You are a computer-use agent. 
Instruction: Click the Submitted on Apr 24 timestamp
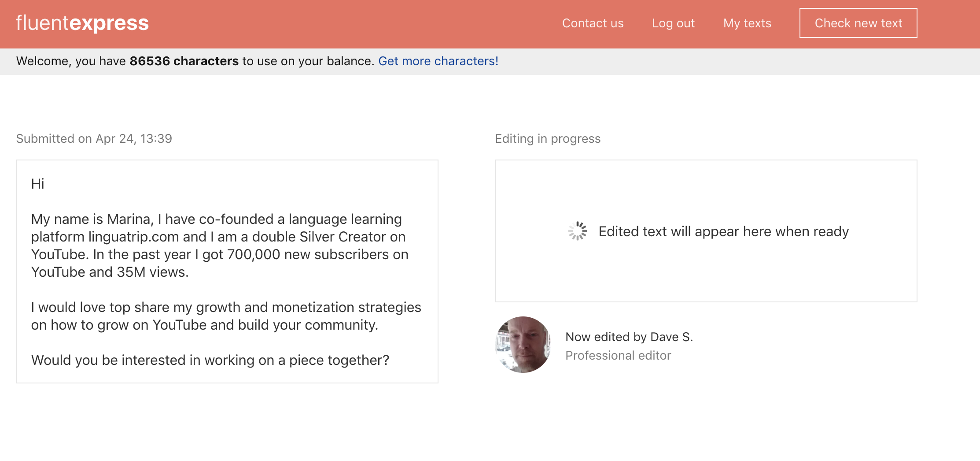94,138
